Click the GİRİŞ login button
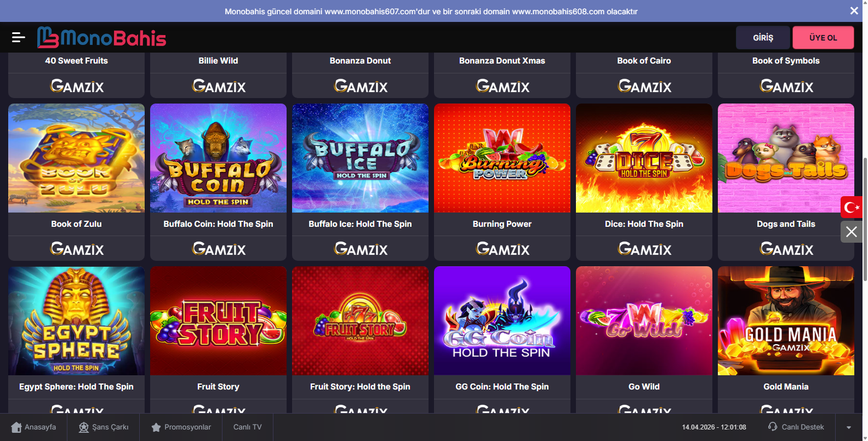Screen dimensions: 868x441 pyautogui.click(x=763, y=38)
